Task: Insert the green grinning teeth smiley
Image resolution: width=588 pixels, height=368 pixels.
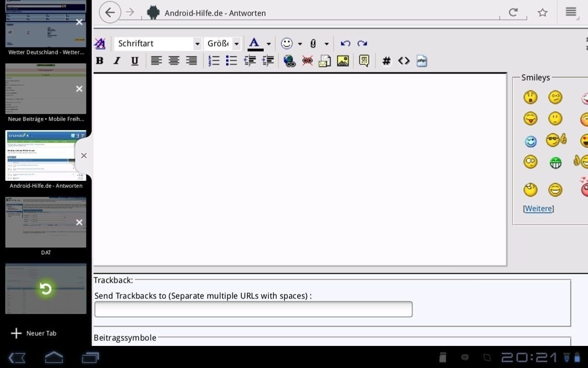Action: point(555,163)
